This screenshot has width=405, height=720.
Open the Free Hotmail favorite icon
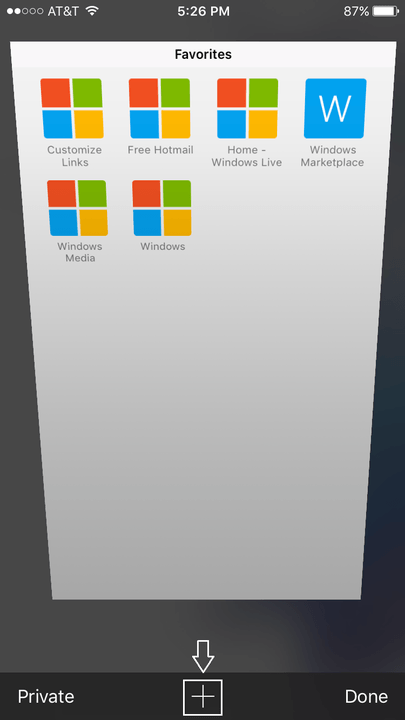(159, 108)
